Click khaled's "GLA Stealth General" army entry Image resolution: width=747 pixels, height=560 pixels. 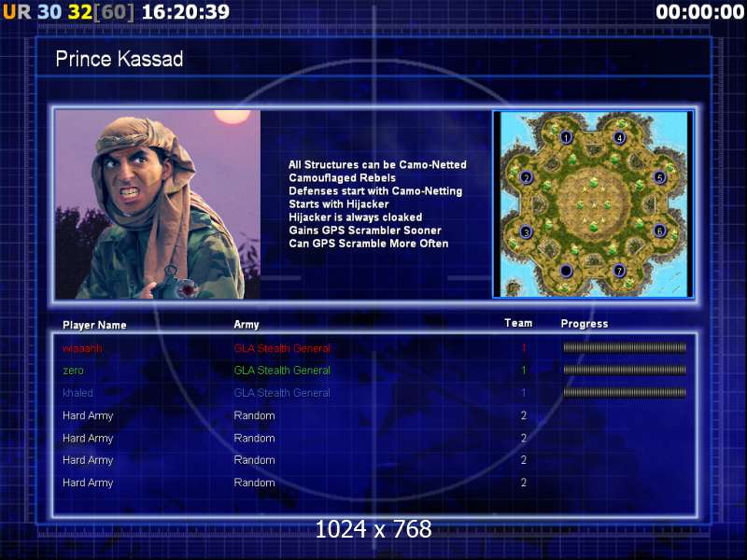pyautogui.click(x=282, y=393)
